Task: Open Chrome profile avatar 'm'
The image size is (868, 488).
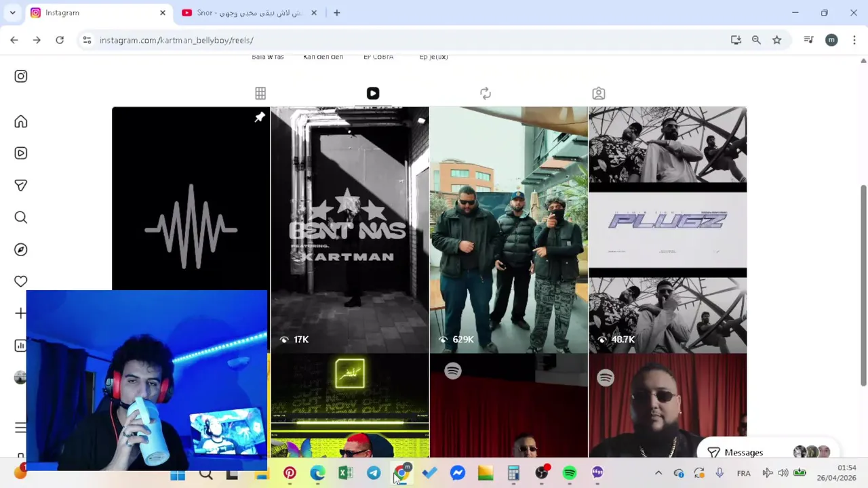Action: tap(831, 41)
